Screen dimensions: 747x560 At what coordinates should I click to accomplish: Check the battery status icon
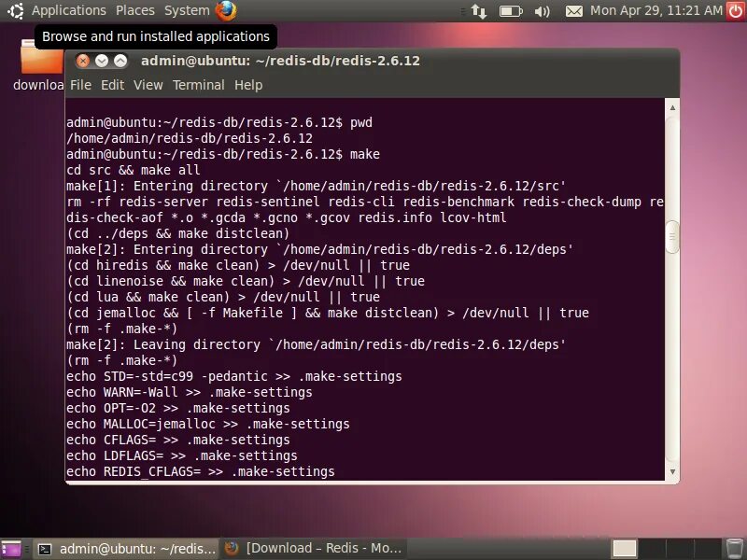pos(511,10)
